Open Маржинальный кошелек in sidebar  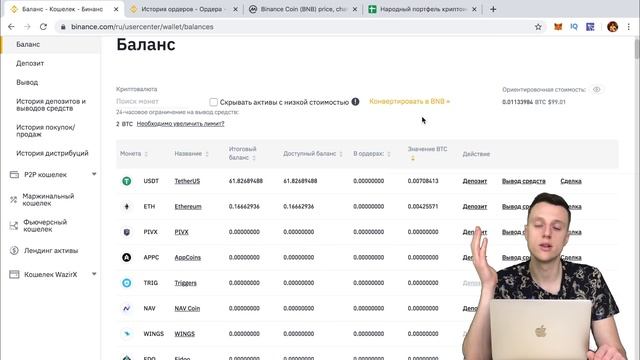point(49,200)
